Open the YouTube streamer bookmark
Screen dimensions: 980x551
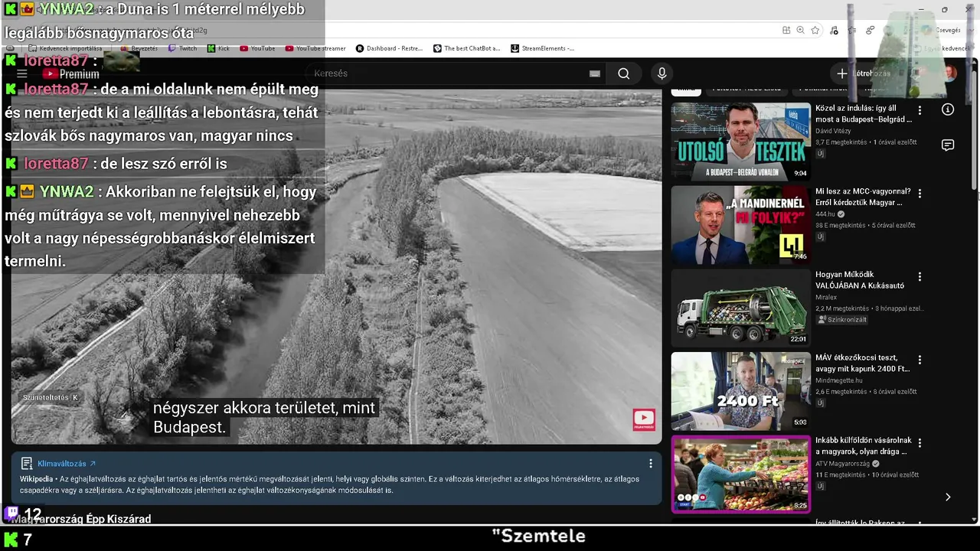coord(315,48)
